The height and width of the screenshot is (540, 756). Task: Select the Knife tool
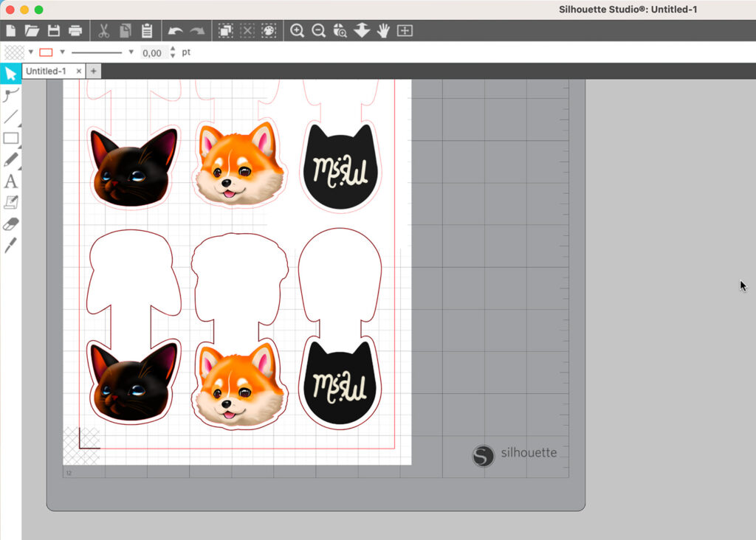[x=10, y=245]
